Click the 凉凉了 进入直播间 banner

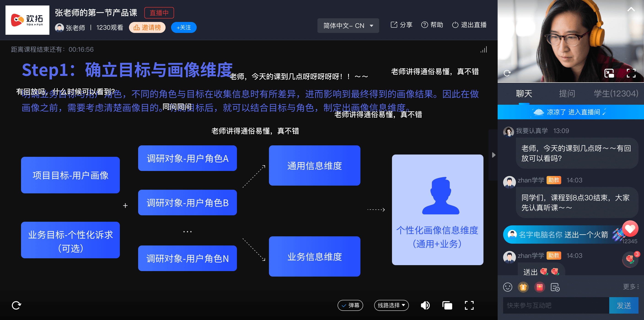click(571, 112)
